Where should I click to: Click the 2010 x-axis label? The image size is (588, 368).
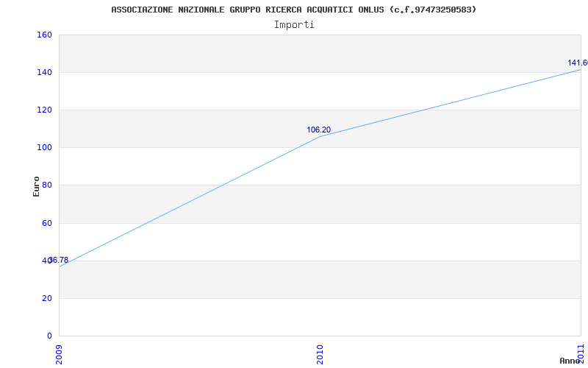pos(320,355)
